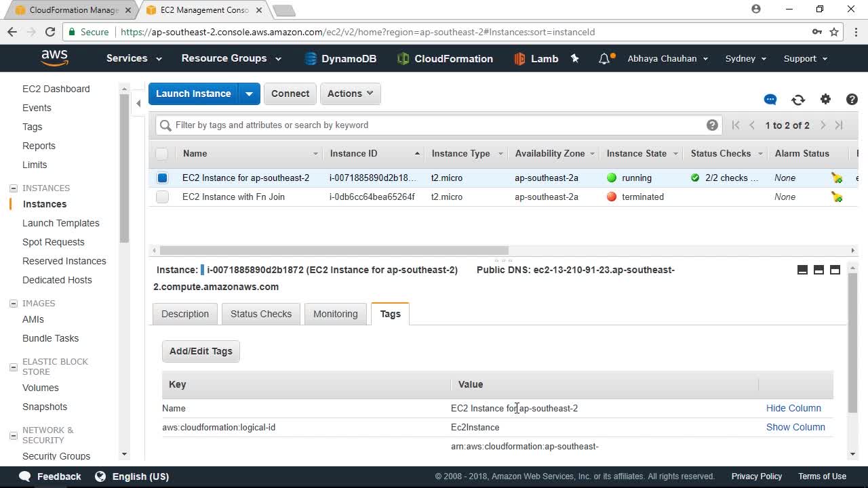Collapse the IMAGES sidebar section
The width and height of the screenshot is (868, 488).
pyautogui.click(x=14, y=304)
